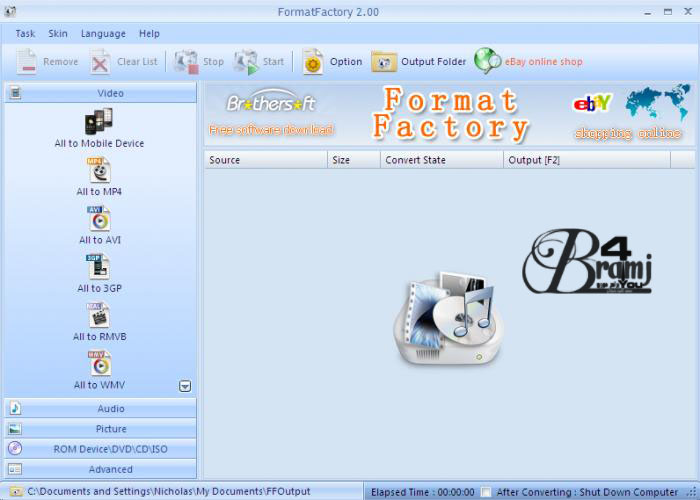Select the All to Mobile Device icon
Viewport: 700px width, 500px height.
99,121
